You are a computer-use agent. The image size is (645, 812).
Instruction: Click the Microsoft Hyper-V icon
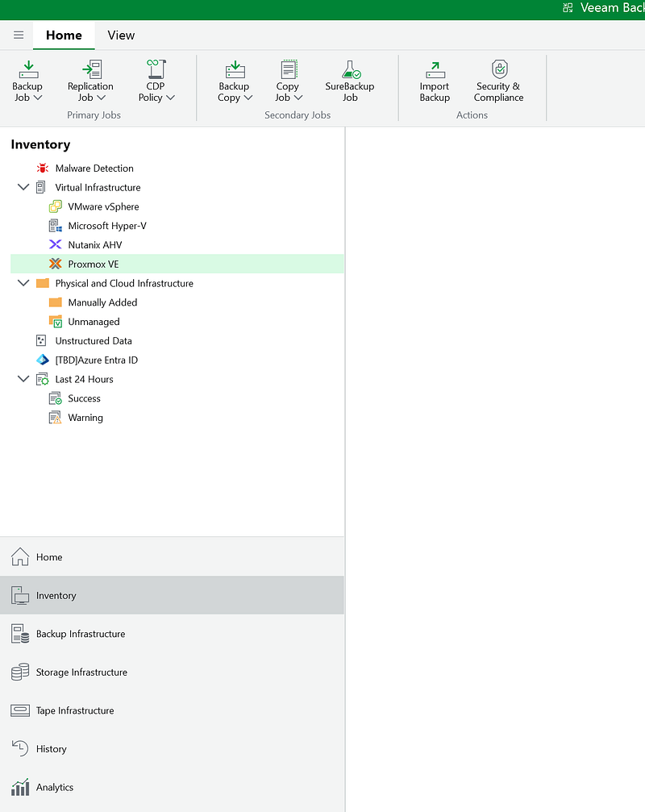(x=55, y=226)
